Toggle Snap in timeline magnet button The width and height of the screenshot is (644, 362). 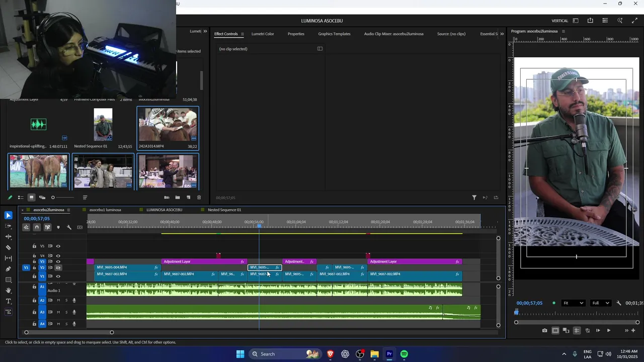coord(37,227)
